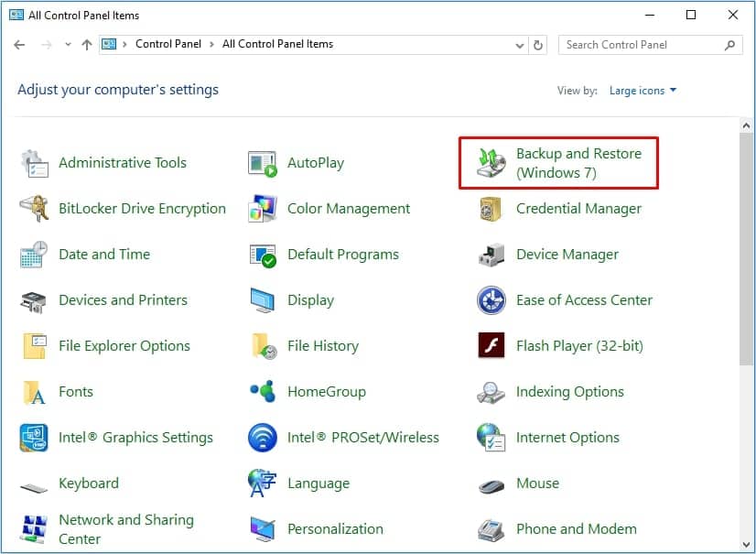The width and height of the screenshot is (756, 554).
Task: Open the address bar history dropdown arrow
Action: (x=520, y=45)
